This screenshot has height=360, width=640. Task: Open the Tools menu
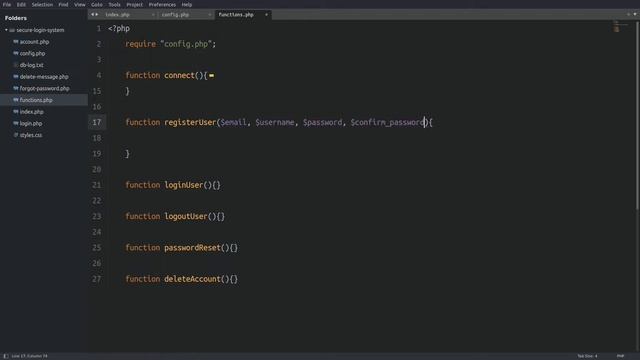pyautogui.click(x=114, y=4)
